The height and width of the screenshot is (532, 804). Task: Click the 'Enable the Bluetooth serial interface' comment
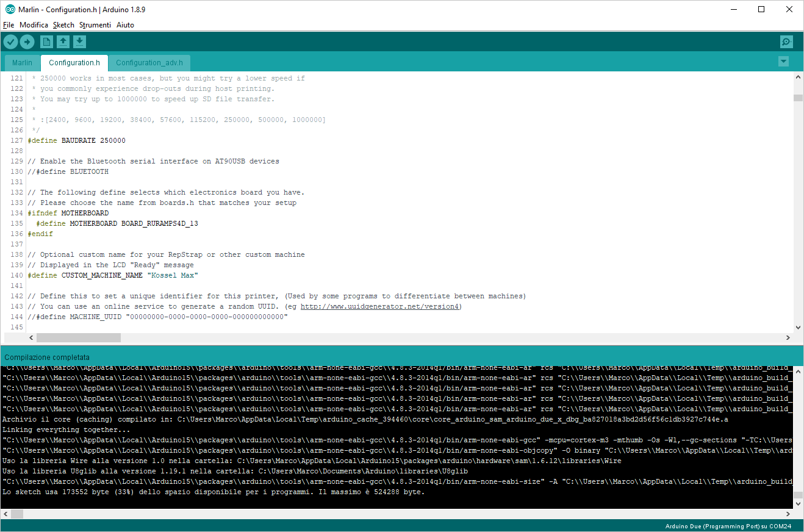click(x=153, y=161)
